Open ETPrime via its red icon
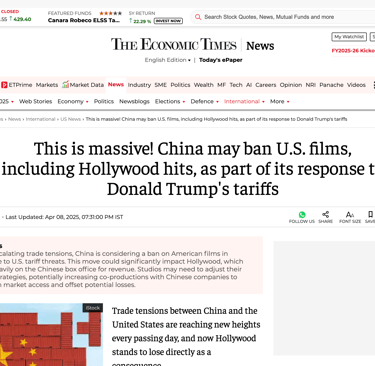Screen dimensions: 375x366 point(4,85)
